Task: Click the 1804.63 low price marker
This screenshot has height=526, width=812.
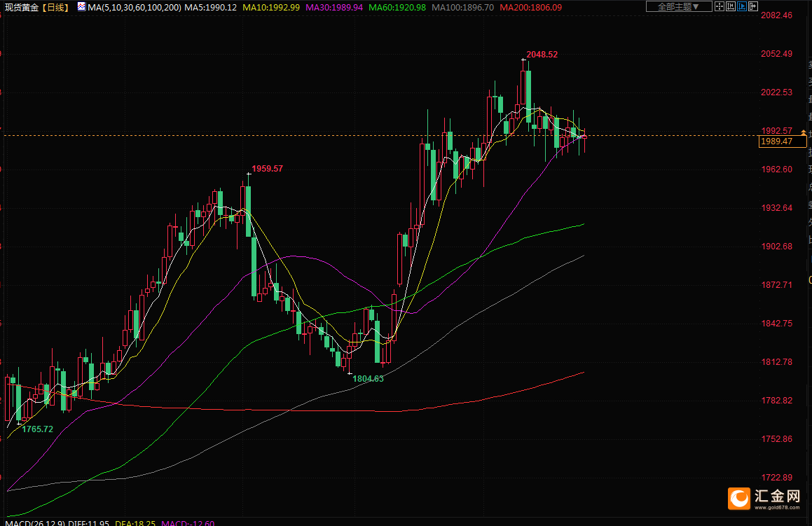Action: [x=368, y=378]
